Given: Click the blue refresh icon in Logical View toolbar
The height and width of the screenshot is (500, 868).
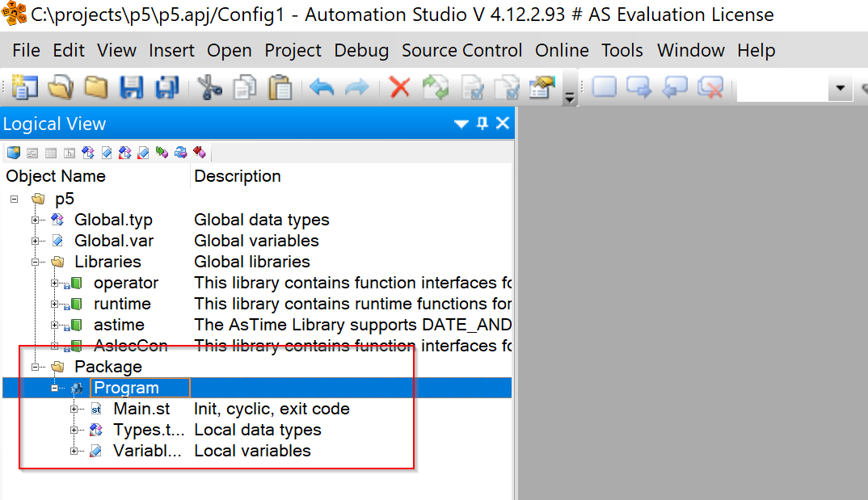Looking at the screenshot, I should (x=180, y=153).
